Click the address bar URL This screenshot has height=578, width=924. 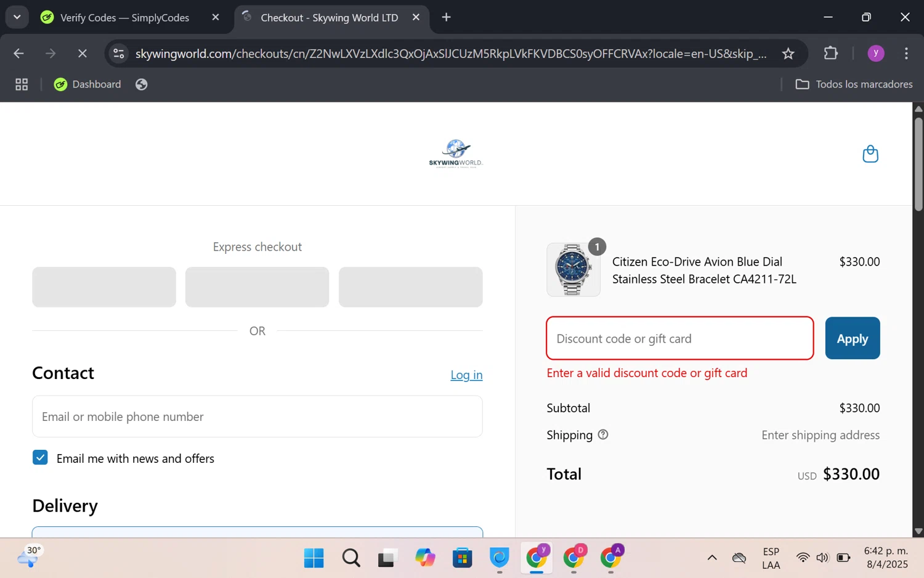point(451,54)
